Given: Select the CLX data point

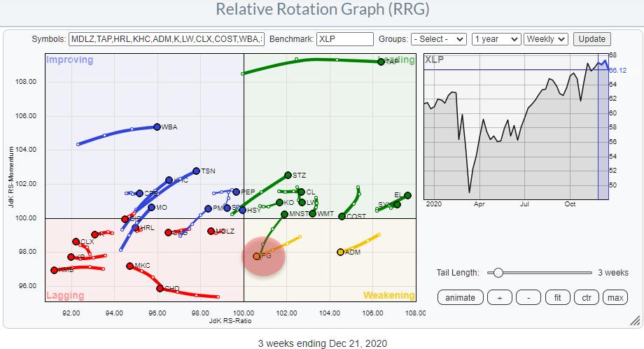Looking at the screenshot, I should pyautogui.click(x=76, y=242).
